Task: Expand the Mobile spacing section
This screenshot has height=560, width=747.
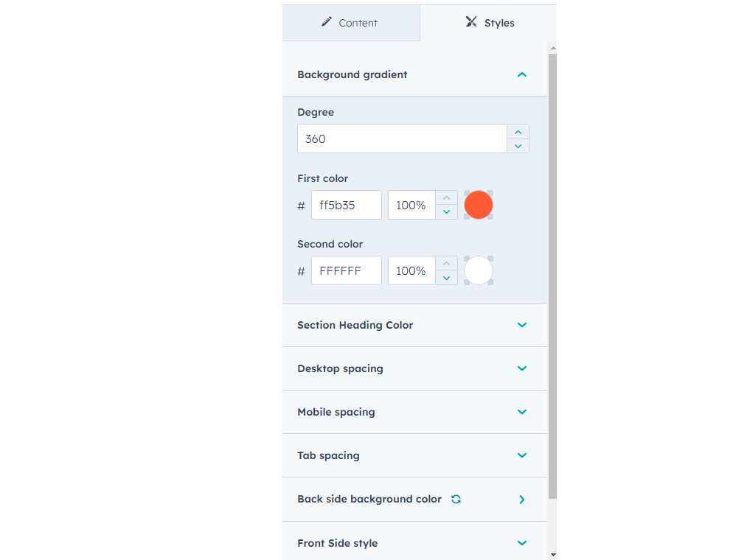Action: 522,412
